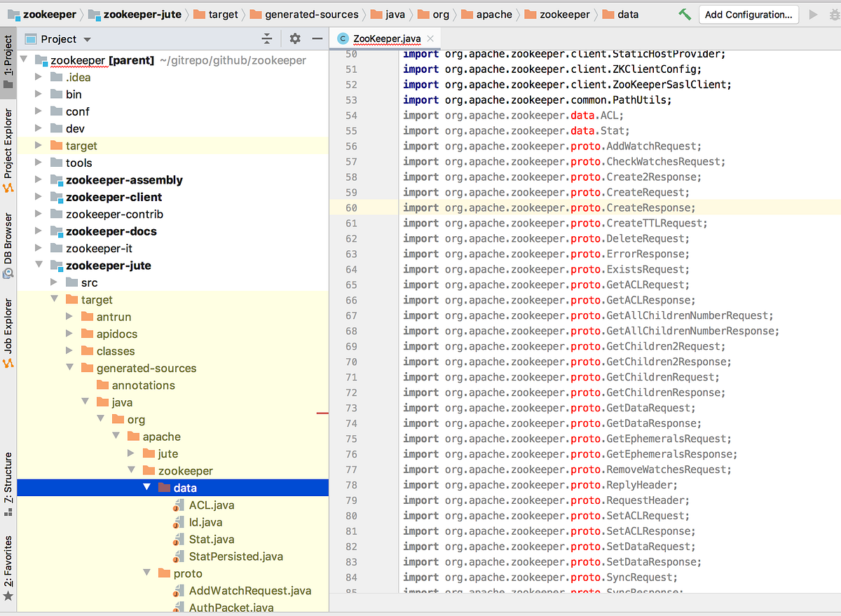Collapse all nodes using the collapse-all icon

(267, 39)
